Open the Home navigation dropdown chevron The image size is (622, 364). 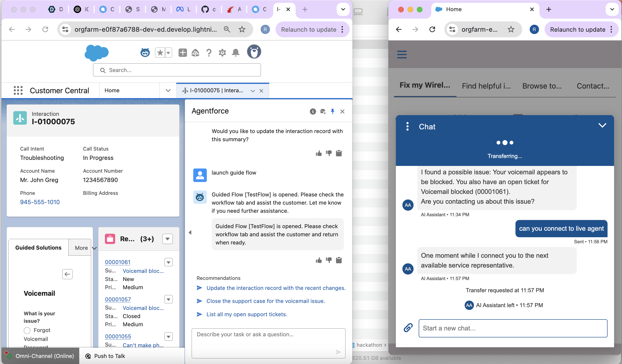point(168,91)
